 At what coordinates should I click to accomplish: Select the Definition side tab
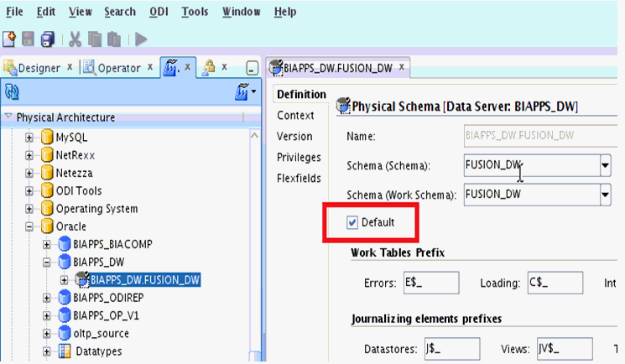pos(301,95)
